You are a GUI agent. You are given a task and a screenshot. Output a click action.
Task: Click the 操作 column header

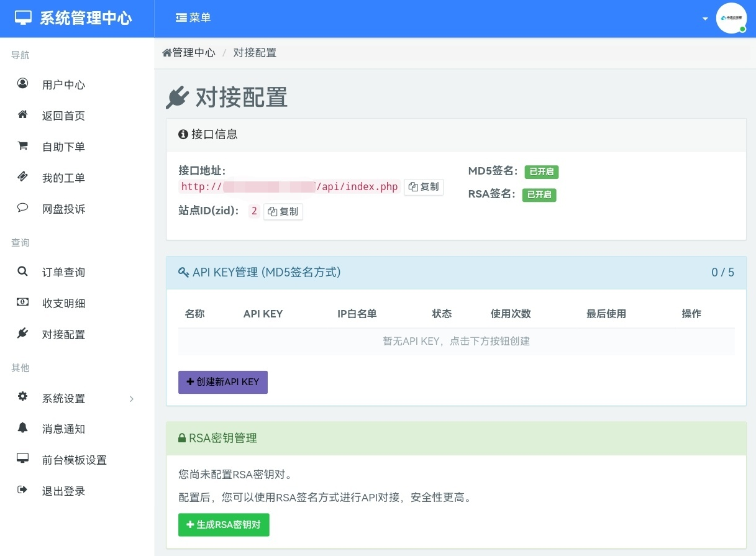coord(691,314)
